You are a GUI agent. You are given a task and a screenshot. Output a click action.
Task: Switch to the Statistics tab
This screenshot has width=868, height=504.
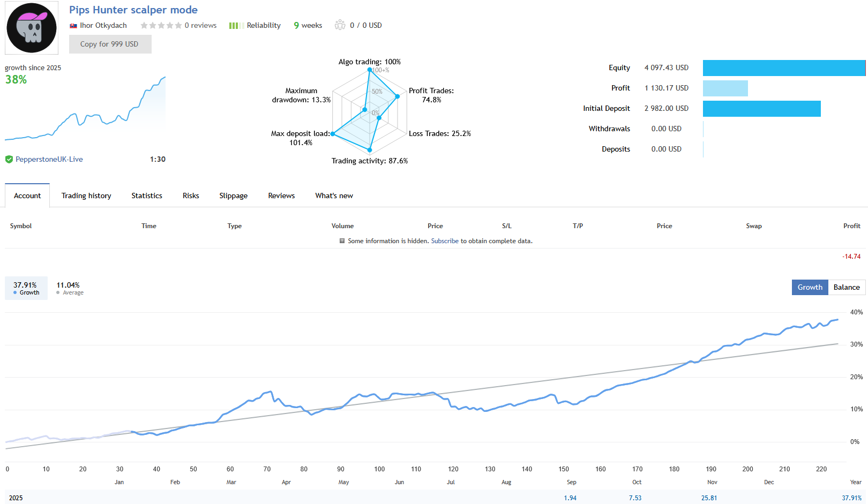pos(146,195)
